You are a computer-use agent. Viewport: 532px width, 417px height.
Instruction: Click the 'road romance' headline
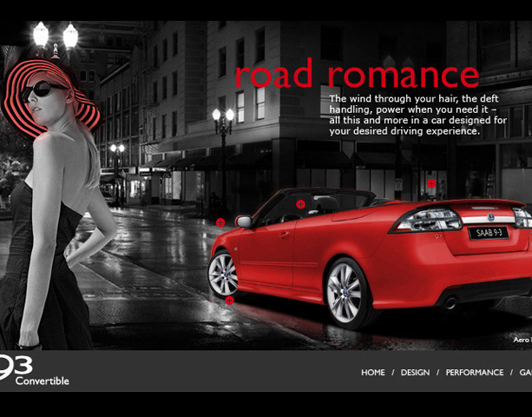coord(357,73)
